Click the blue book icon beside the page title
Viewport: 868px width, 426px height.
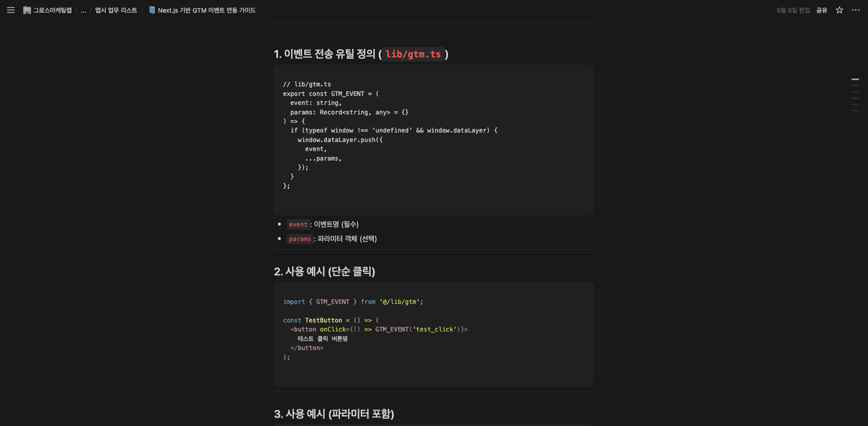[152, 10]
